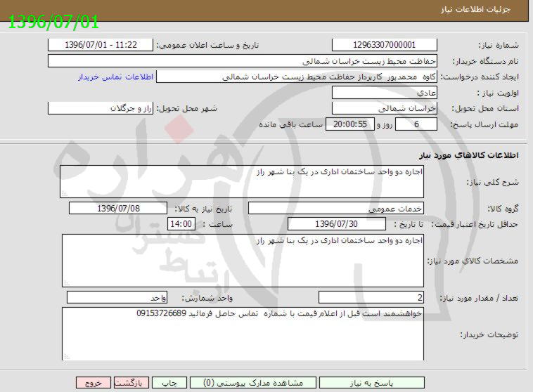This screenshot has height=392, width=533.
Task: Open اطلاعات تماس خریدار link
Action: [115, 77]
